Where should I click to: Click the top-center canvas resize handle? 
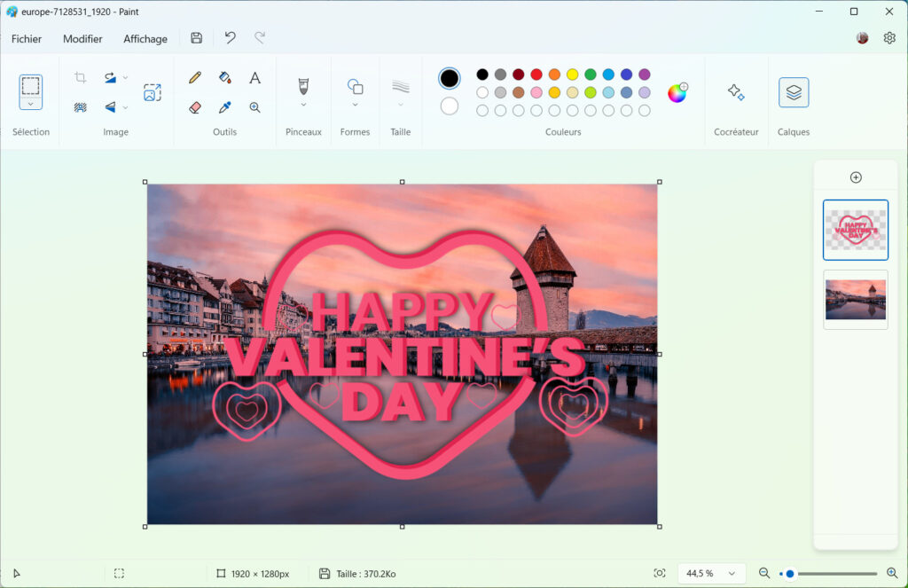point(403,182)
